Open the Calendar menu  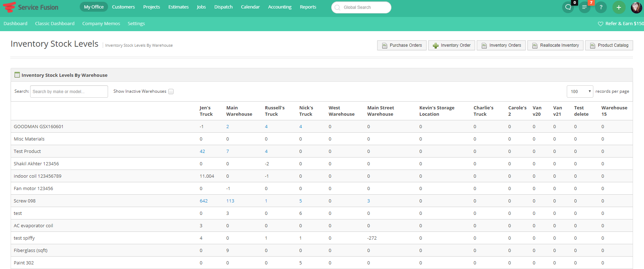coord(250,7)
